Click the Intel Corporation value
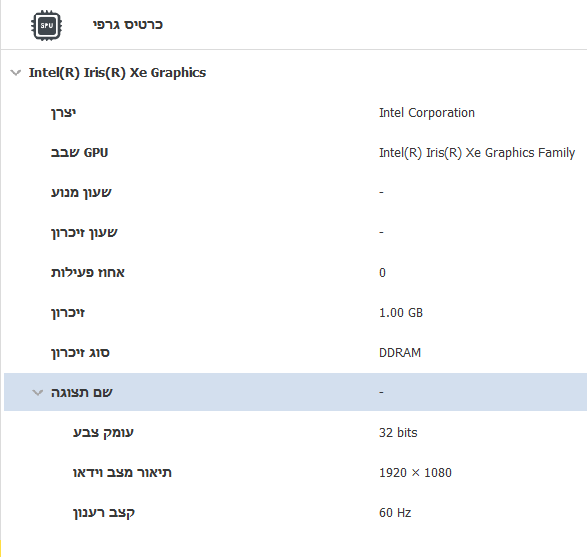 [427, 113]
